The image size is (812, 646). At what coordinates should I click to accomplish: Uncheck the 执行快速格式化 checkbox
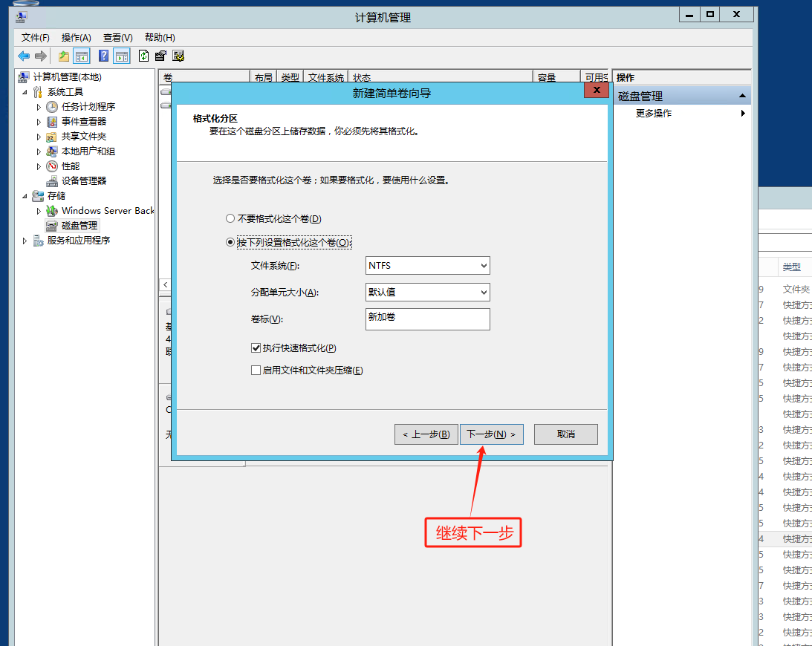[x=256, y=348]
